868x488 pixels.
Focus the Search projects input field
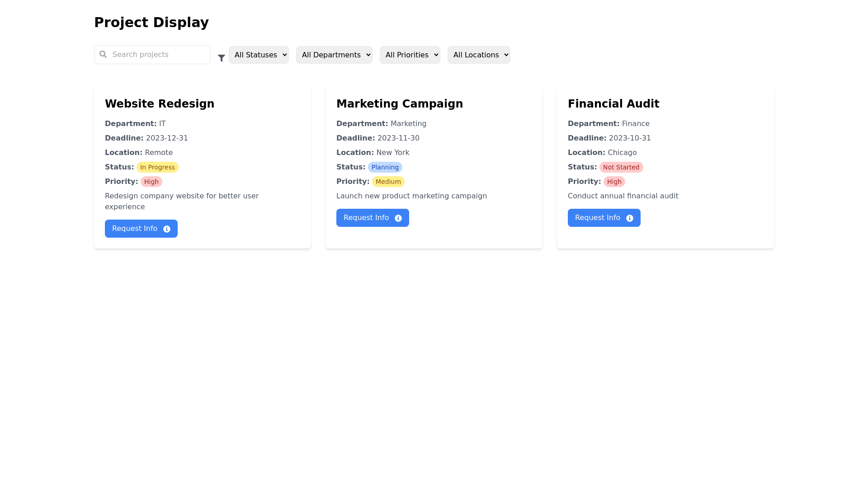tap(158, 55)
